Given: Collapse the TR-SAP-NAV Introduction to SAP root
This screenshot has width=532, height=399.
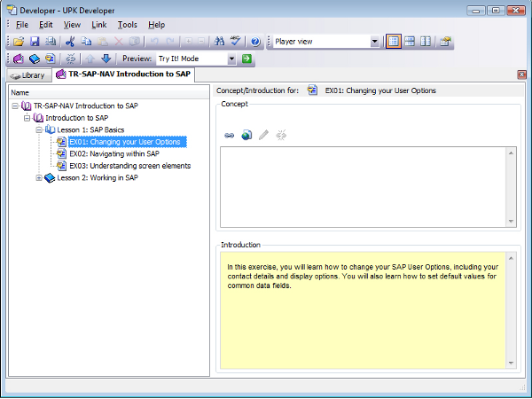Looking at the screenshot, I should pos(15,106).
